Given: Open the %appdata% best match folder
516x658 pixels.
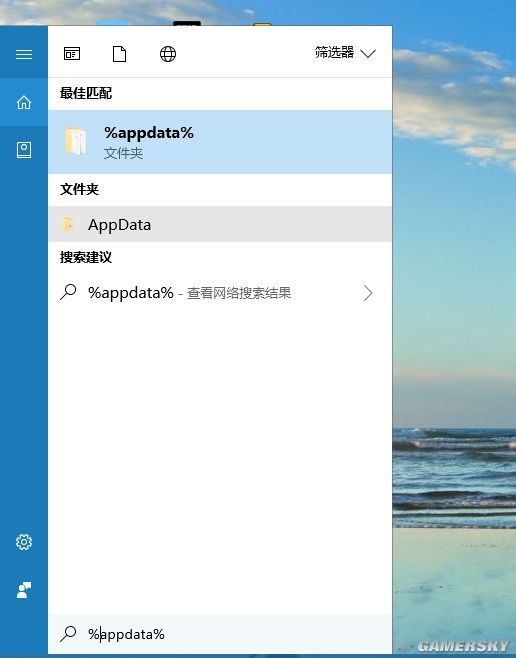Looking at the screenshot, I should pos(220,142).
